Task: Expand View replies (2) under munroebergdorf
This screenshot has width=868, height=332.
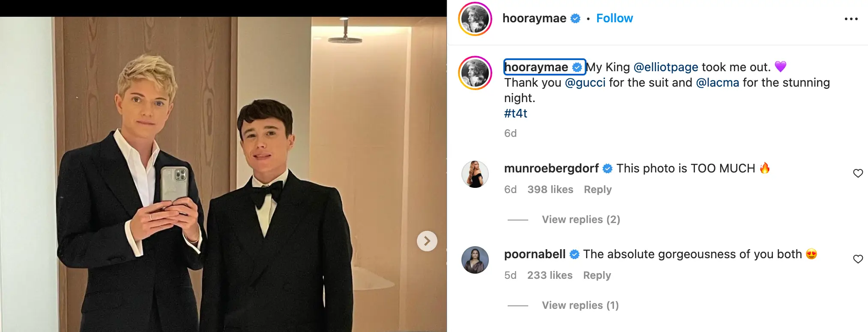Action: (581, 220)
